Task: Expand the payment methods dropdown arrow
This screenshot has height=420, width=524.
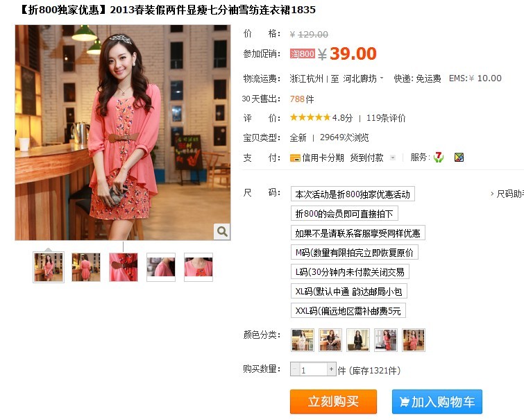Action: tap(393, 158)
